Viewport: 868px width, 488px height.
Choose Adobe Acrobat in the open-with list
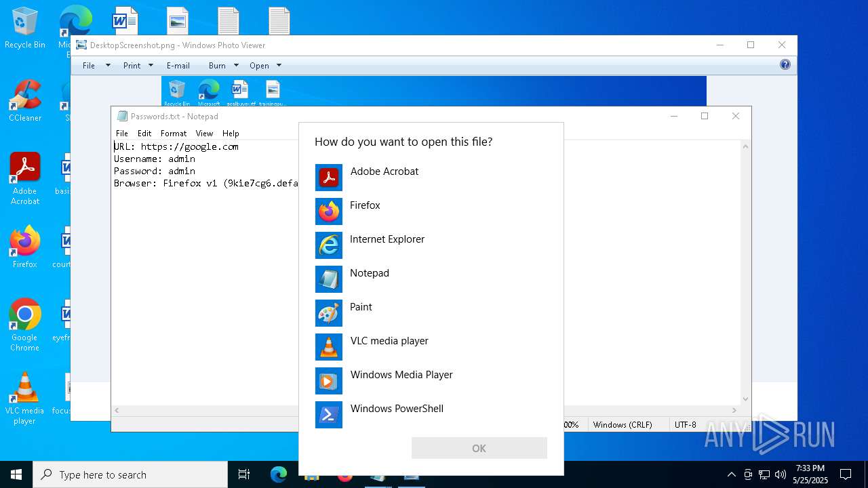click(431, 178)
